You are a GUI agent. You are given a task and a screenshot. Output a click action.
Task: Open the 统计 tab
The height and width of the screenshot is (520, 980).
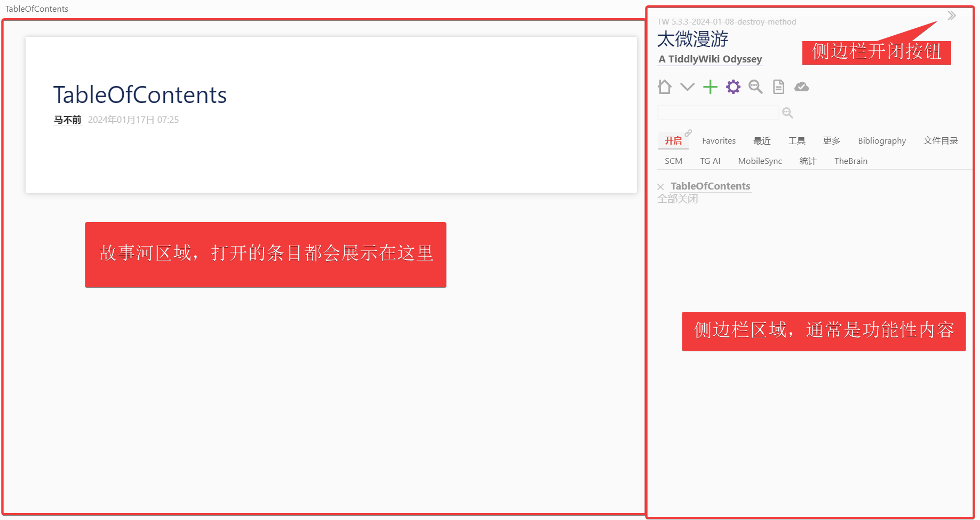tap(808, 161)
